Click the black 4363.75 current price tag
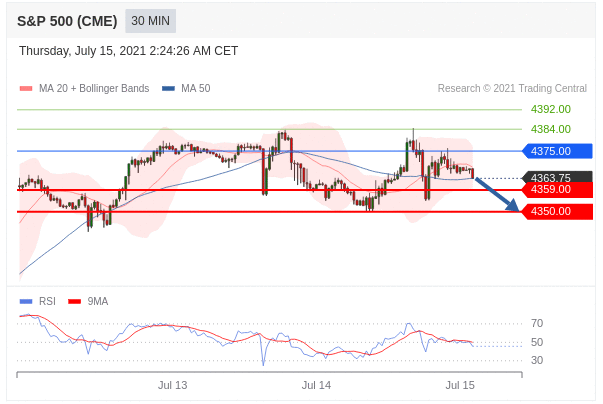The width and height of the screenshot is (603, 404). point(556,178)
